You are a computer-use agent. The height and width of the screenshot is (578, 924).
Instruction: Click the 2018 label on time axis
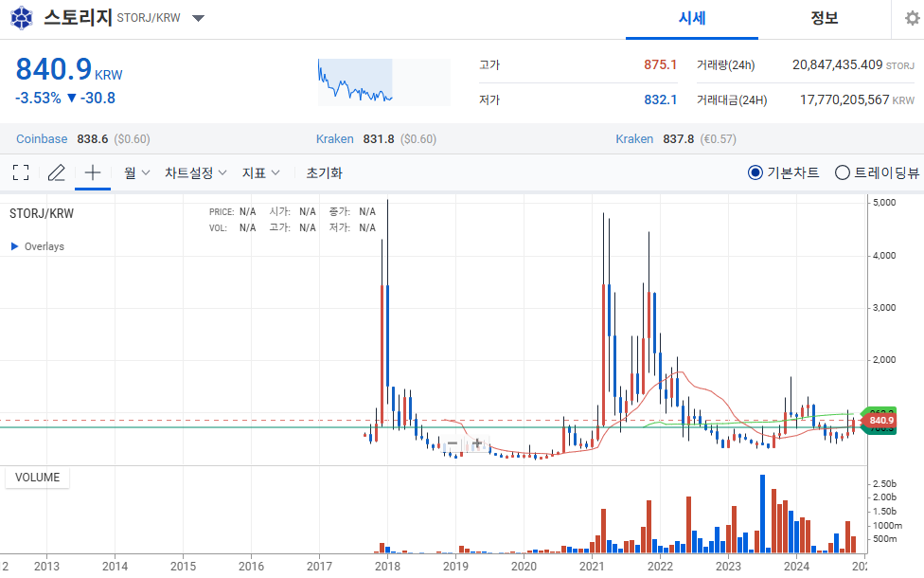387,567
